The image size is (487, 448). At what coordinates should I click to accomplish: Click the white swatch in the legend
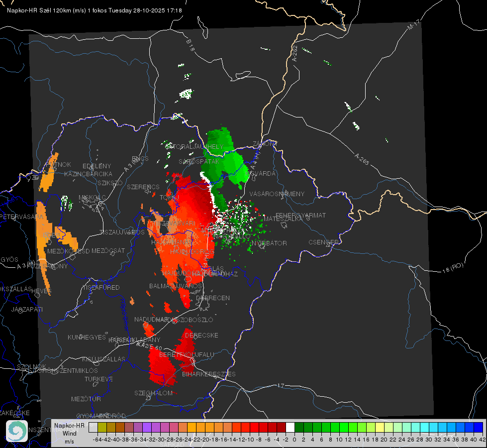pyautogui.click(x=290, y=427)
